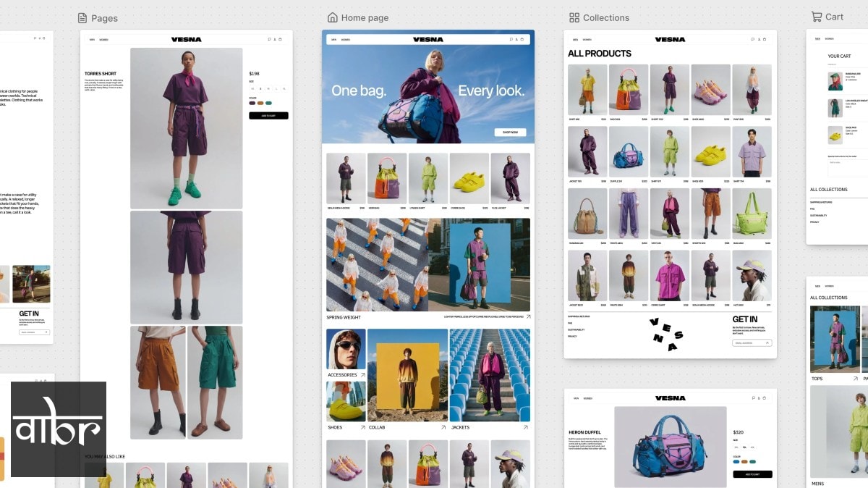Click the '$198' price text
The width and height of the screenshot is (868, 488).
pyautogui.click(x=254, y=74)
